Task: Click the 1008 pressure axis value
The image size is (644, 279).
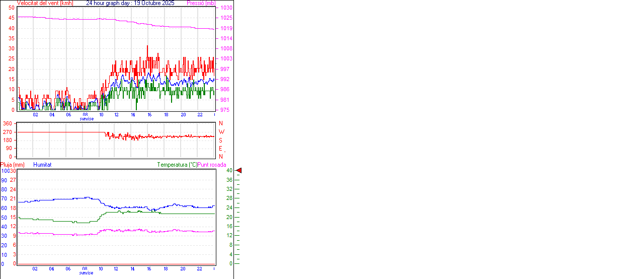Action: pos(226,49)
